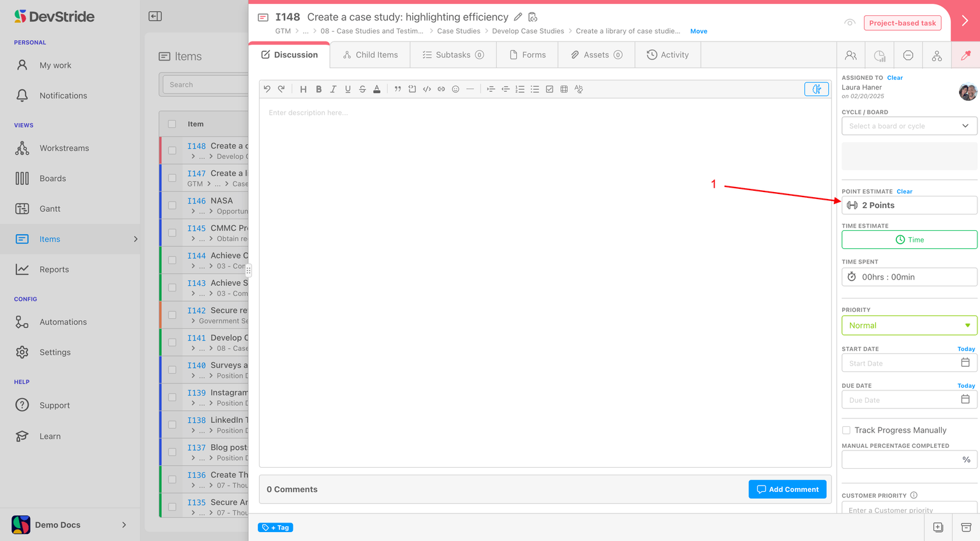Open the Priority dropdown showing Normal
The width and height of the screenshot is (980, 541).
tap(909, 325)
